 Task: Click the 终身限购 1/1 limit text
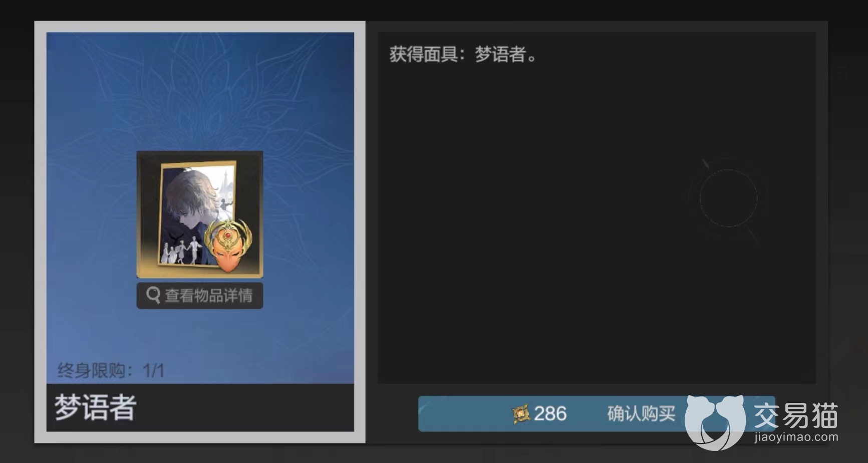(x=111, y=371)
